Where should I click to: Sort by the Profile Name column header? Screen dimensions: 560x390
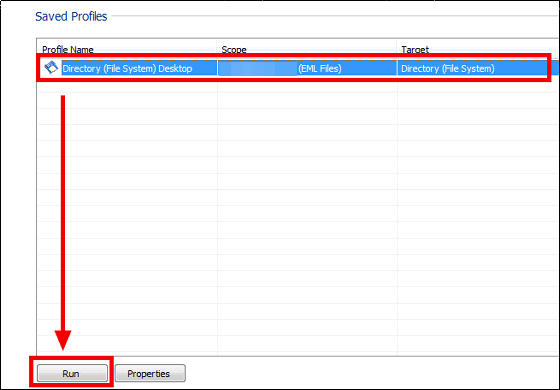click(68, 49)
